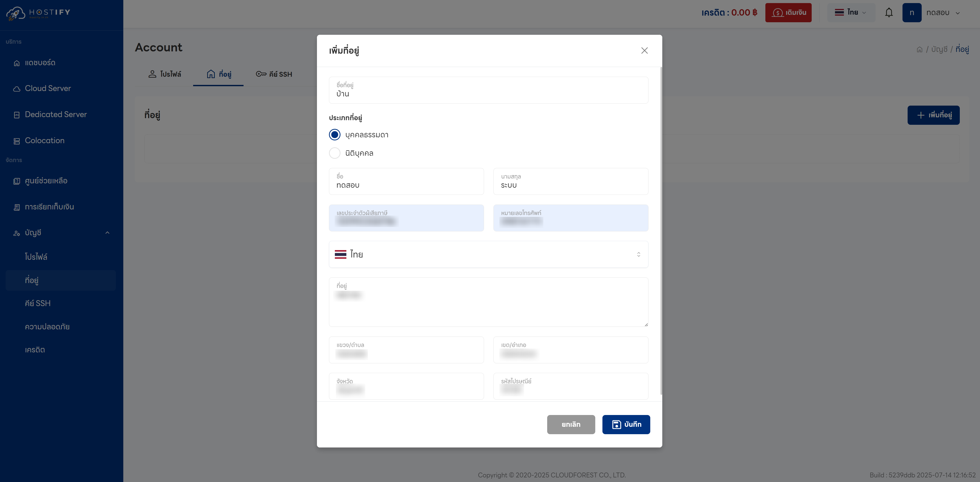Click the ยกเลิก cancel button

[571, 424]
